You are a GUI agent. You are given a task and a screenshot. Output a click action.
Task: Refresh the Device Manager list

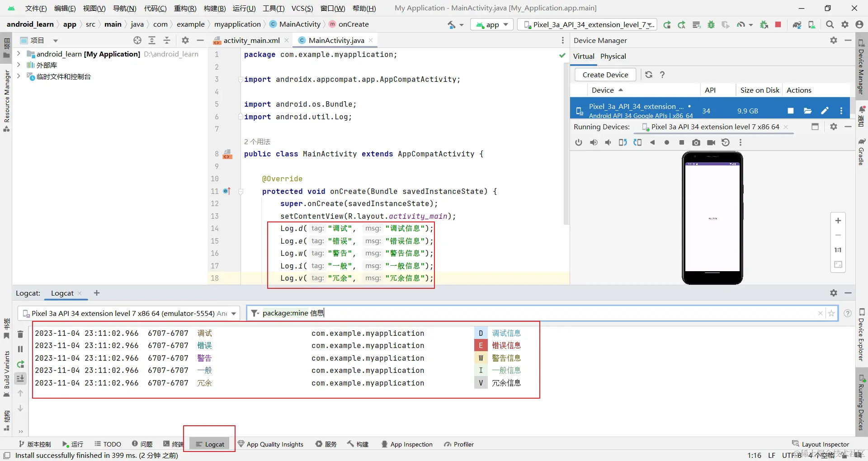649,75
